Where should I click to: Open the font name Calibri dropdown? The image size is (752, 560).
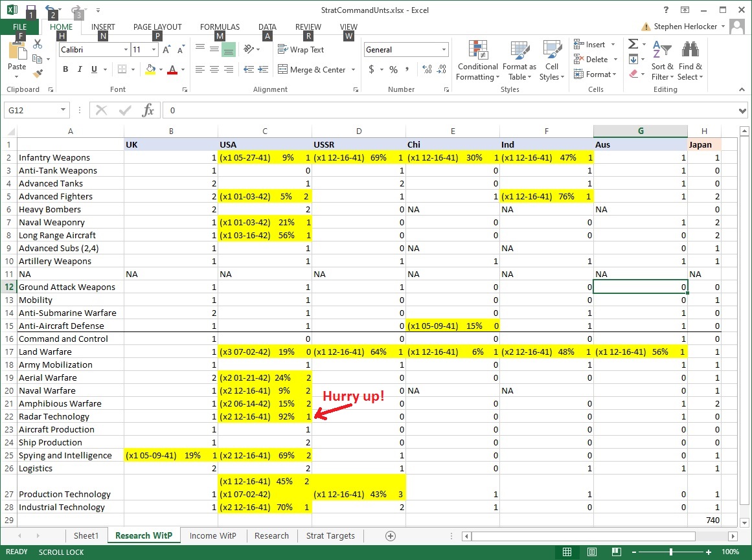pos(126,49)
